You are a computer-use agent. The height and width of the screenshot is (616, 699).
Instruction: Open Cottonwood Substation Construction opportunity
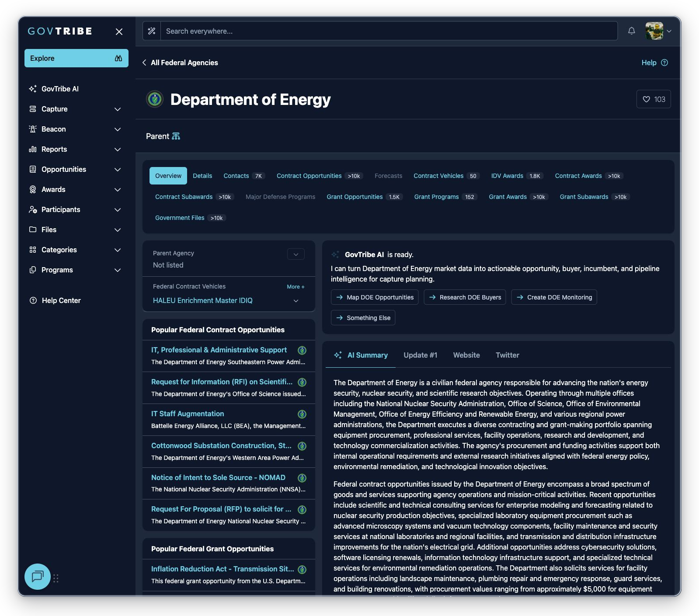221,445
